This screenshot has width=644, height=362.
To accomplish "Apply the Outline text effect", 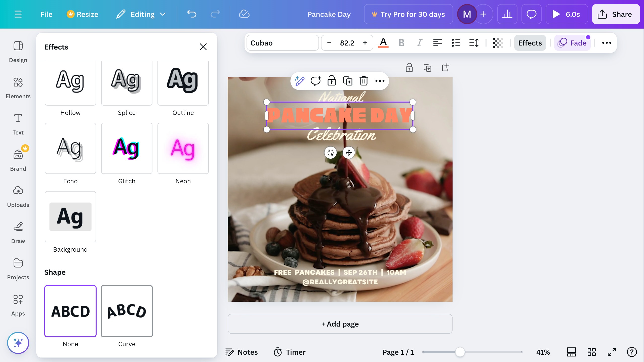I will [183, 83].
